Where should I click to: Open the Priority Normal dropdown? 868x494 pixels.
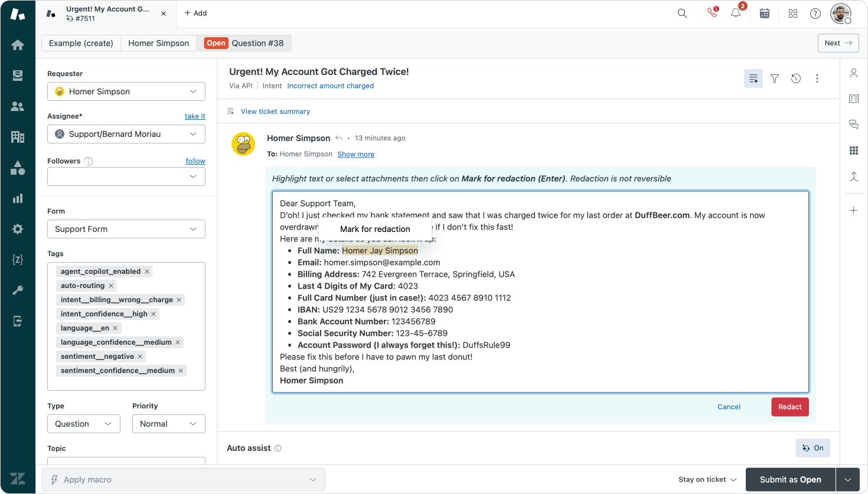point(169,424)
